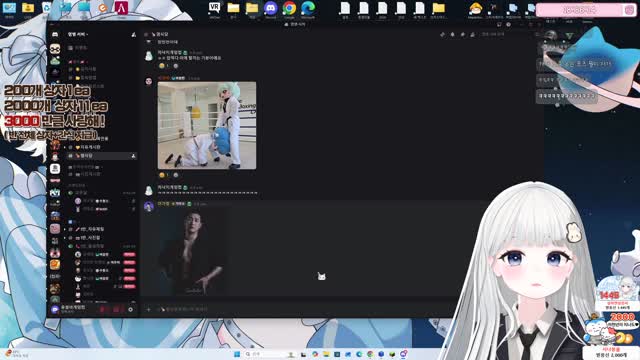The height and width of the screenshot is (360, 640).
Task: Click the Discord search field in header
Action: (x=506, y=35)
